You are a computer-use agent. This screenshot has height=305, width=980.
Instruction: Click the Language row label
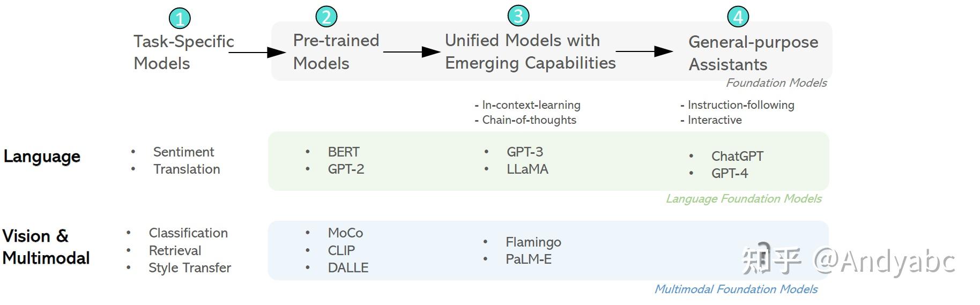click(42, 157)
